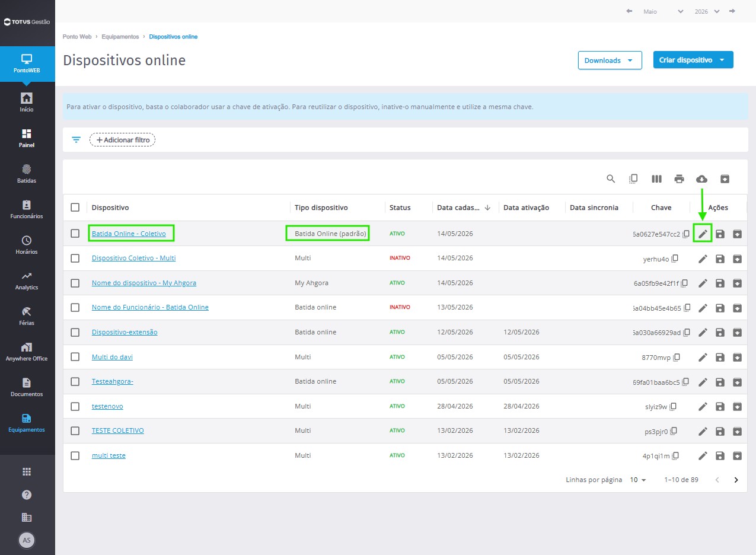Viewport: 756px width, 555px height.
Task: Click the printer icon in table toolbar
Action: [679, 178]
